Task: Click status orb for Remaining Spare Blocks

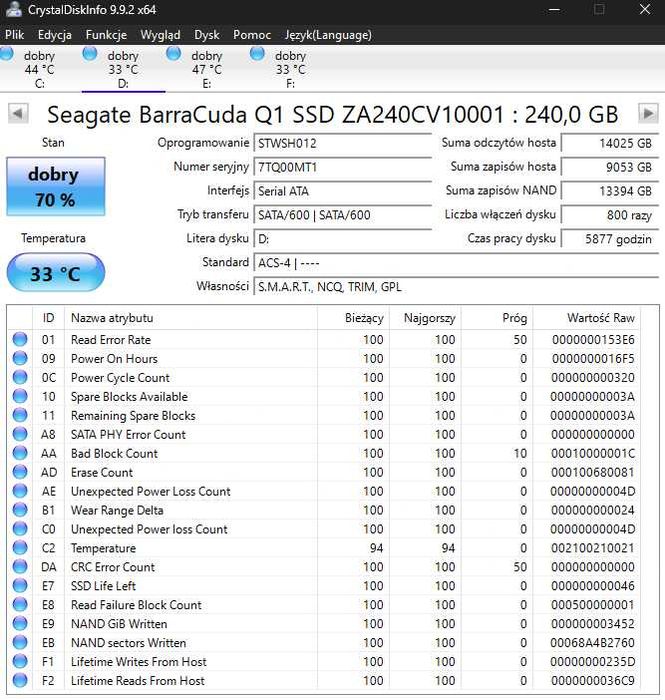Action: (20, 416)
